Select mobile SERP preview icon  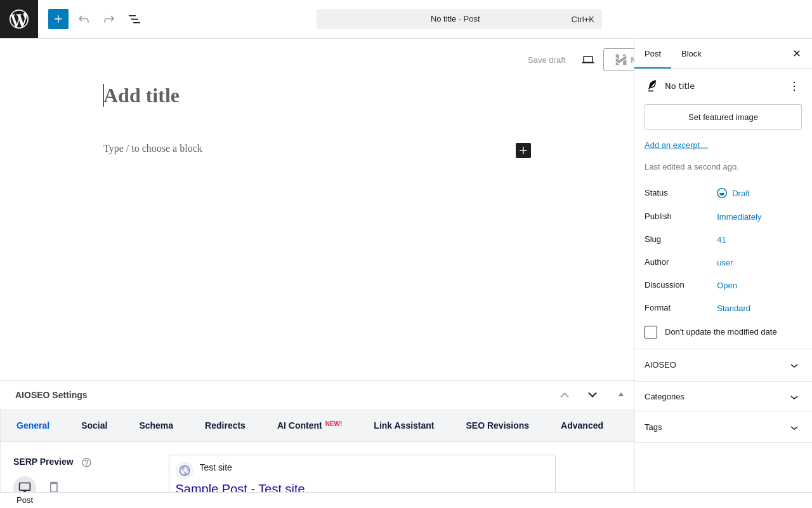click(x=54, y=487)
